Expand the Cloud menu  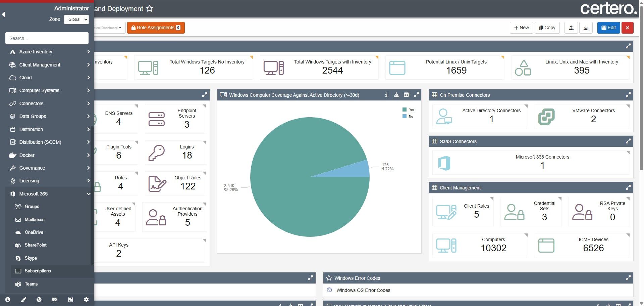pos(50,78)
